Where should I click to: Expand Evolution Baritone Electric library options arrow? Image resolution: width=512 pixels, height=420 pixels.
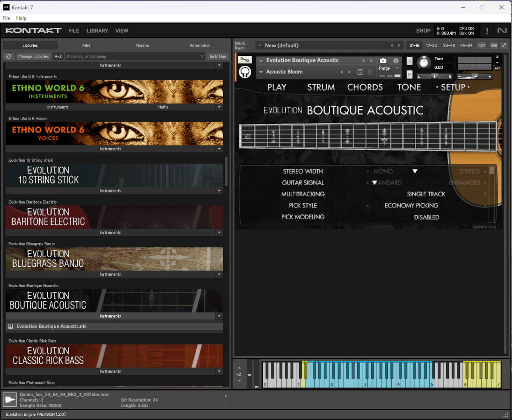(219, 233)
